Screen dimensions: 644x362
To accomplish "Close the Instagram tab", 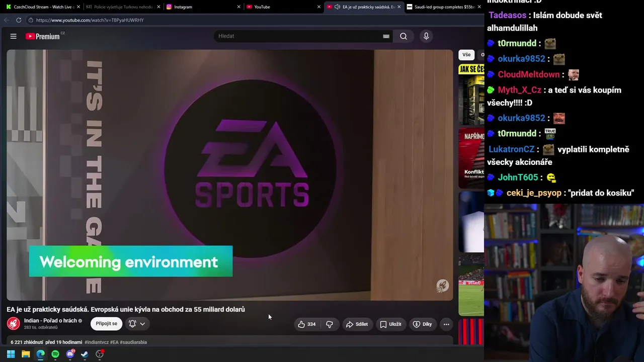I will pyautogui.click(x=239, y=7).
